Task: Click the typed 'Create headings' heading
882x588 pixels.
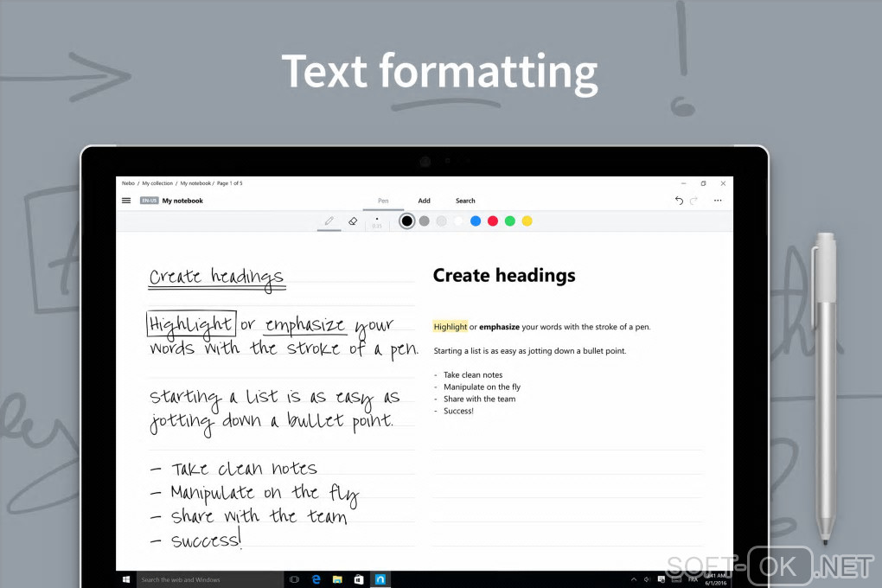Action: pos(504,276)
